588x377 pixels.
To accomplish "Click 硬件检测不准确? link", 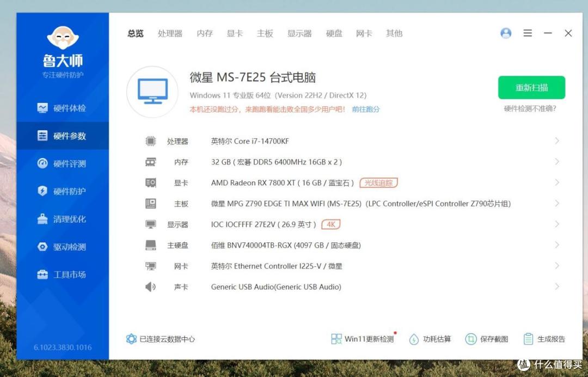I will [x=530, y=109].
